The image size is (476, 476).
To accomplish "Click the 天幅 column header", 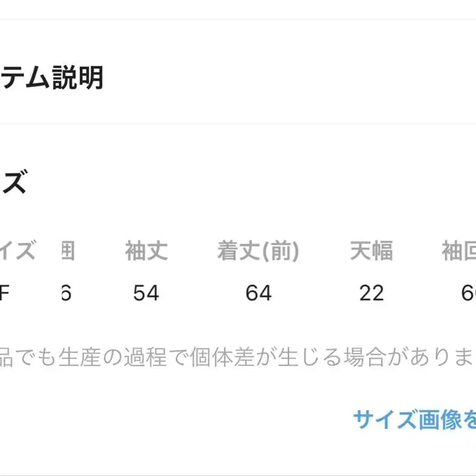I will pos(372,251).
